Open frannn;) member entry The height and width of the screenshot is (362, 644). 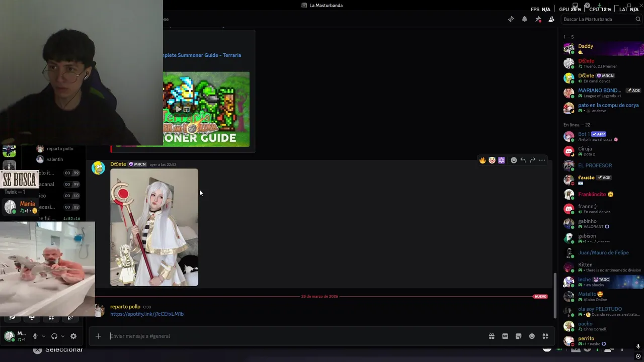(x=601, y=209)
